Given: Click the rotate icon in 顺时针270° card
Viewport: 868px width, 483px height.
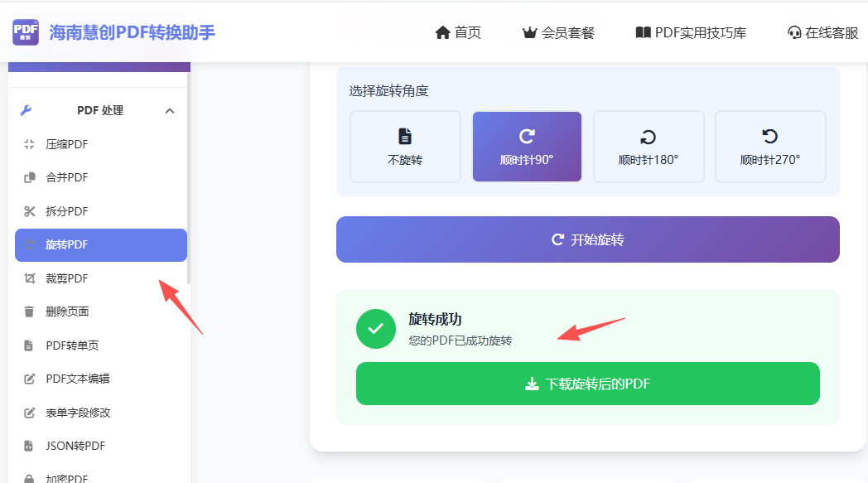Looking at the screenshot, I should (770, 136).
